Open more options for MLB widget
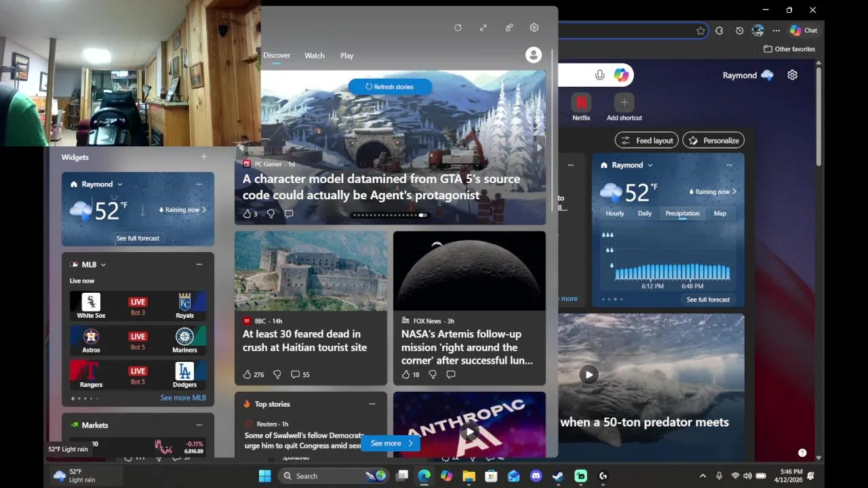The image size is (868, 488). 199,264
